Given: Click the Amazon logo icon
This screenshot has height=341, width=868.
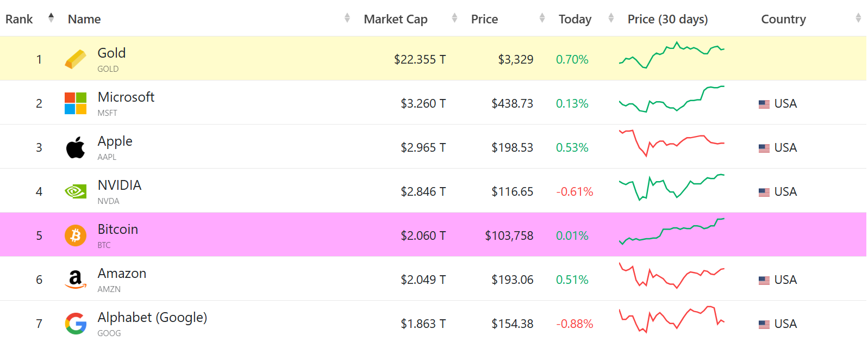Looking at the screenshot, I should 76,280.
